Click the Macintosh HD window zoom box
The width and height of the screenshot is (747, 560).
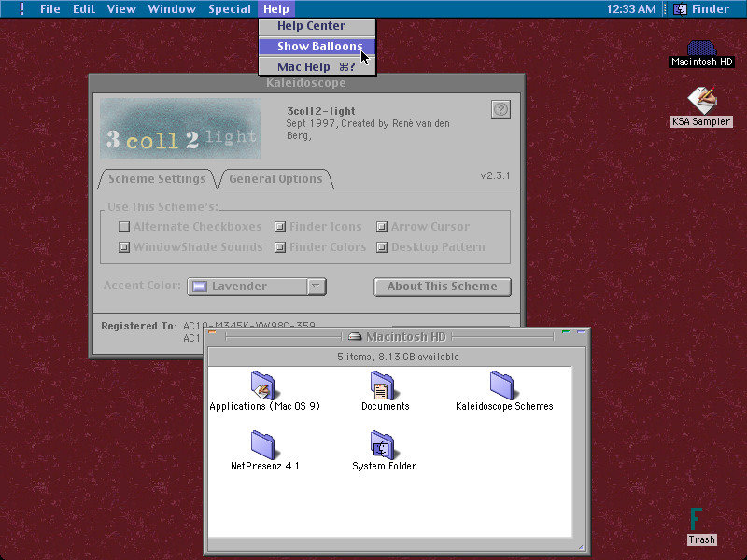tap(566, 331)
